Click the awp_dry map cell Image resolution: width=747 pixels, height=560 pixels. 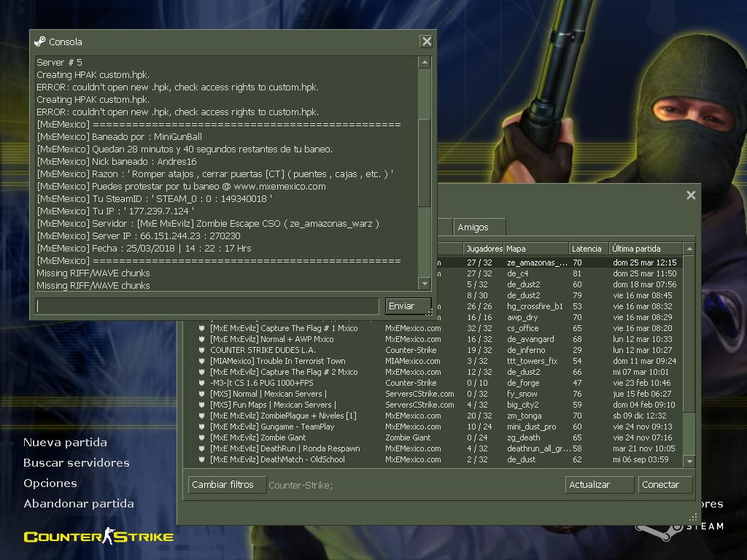pyautogui.click(x=522, y=317)
